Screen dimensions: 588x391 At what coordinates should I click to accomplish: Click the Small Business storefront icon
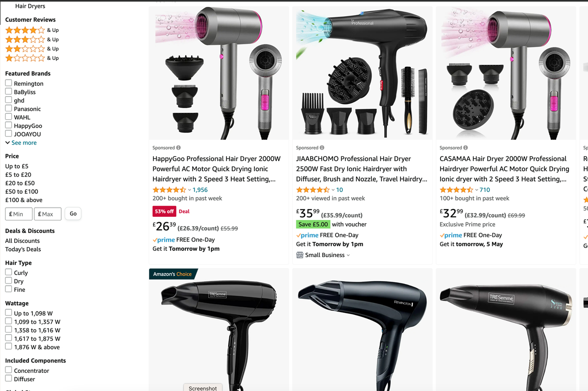[299, 255]
